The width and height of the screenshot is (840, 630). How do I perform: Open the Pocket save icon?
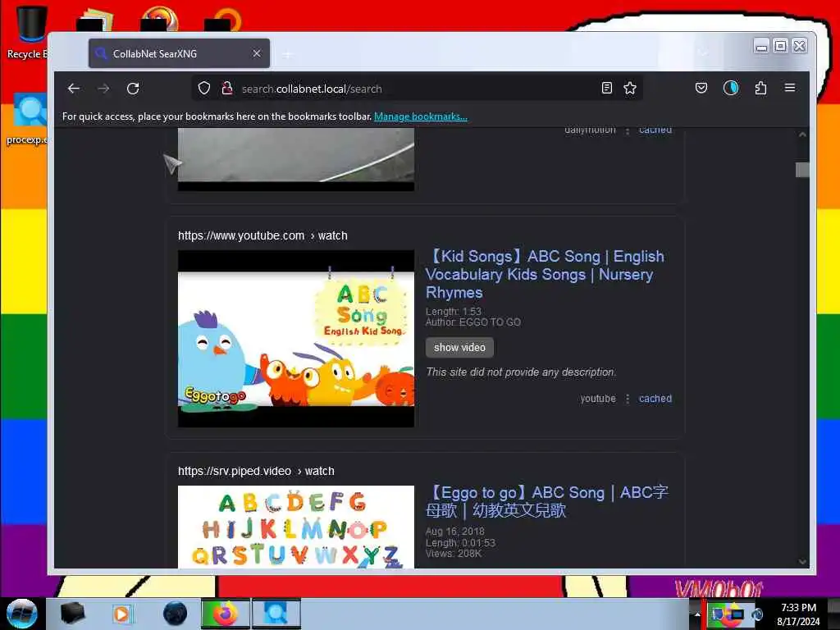pyautogui.click(x=701, y=88)
